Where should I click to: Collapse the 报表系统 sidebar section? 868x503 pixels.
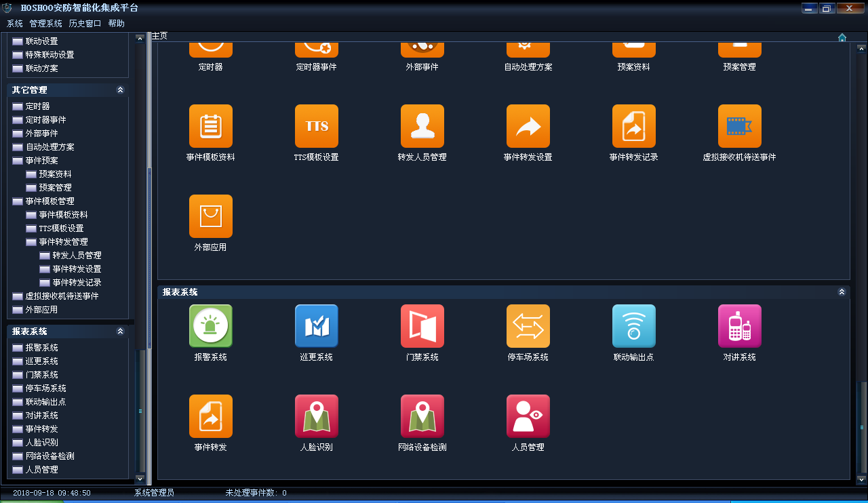(120, 331)
